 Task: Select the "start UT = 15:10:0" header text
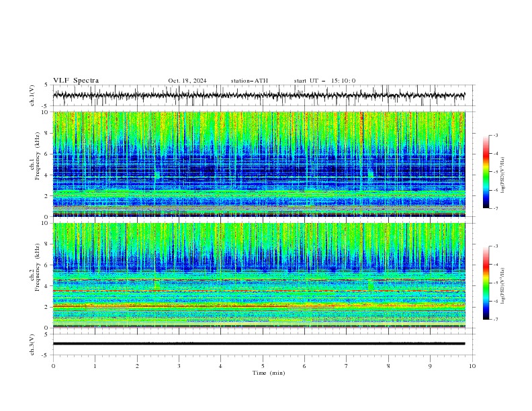point(324,81)
